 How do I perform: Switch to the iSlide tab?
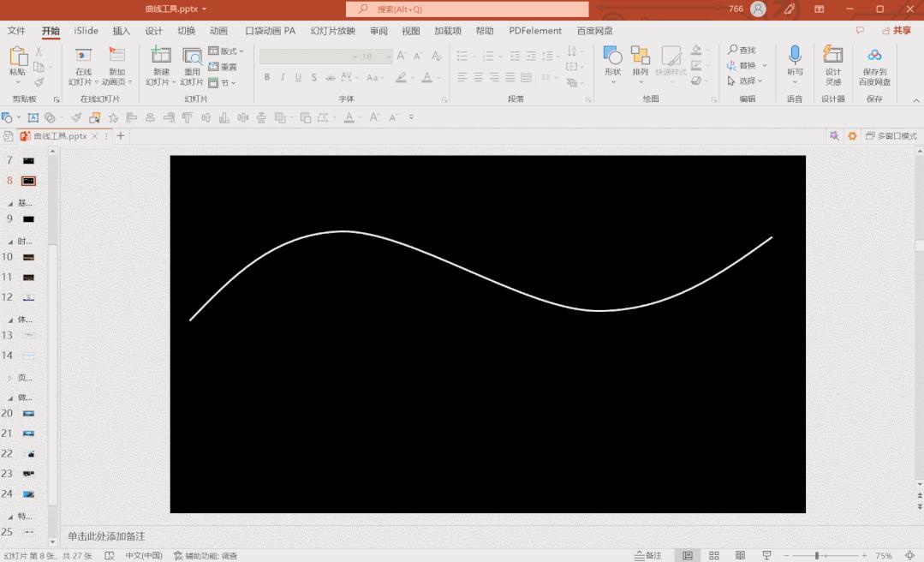[x=86, y=31]
